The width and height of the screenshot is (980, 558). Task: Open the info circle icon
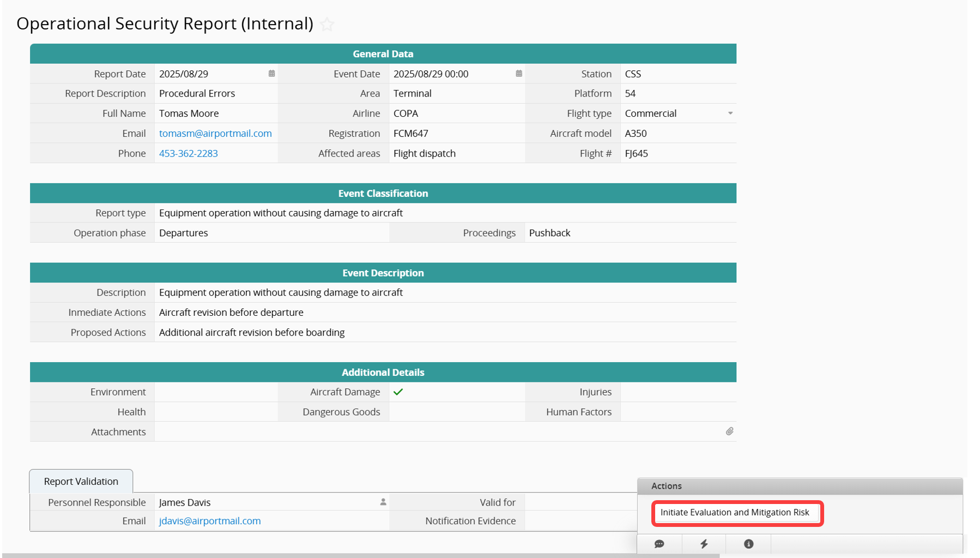pyautogui.click(x=748, y=544)
